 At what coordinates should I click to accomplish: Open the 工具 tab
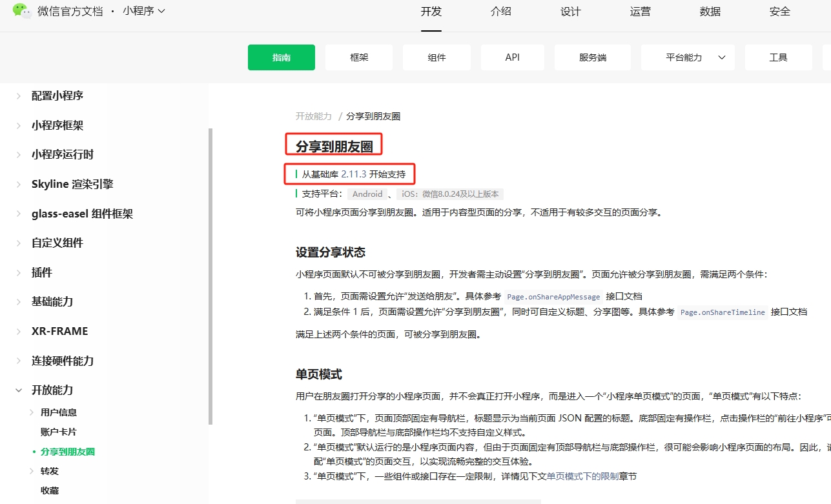click(778, 57)
